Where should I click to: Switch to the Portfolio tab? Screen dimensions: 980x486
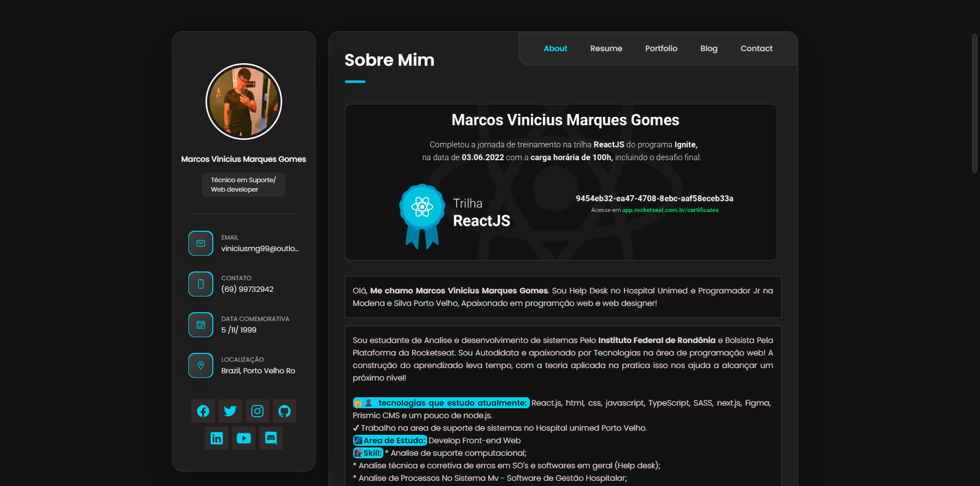tap(661, 48)
